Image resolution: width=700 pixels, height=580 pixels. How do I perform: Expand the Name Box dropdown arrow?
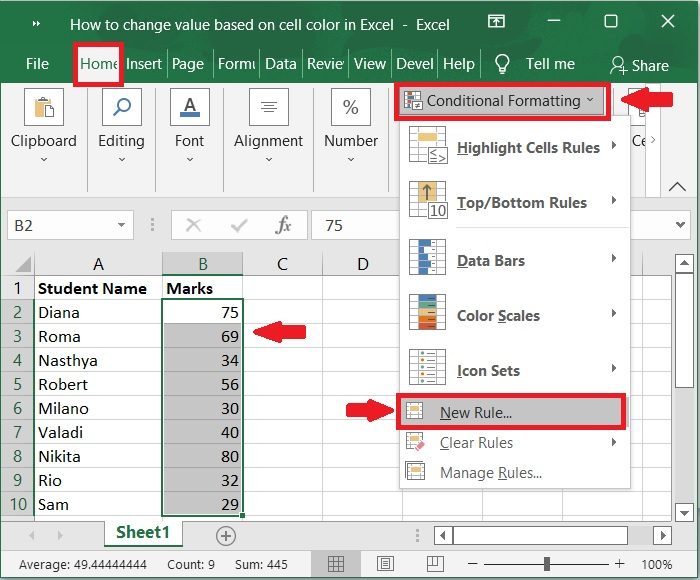point(121,225)
